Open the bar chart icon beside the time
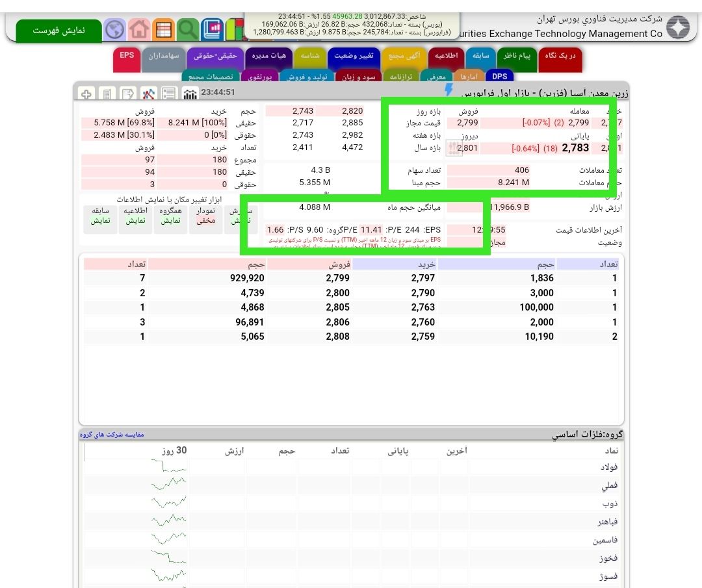702x588 pixels. pos(190,94)
